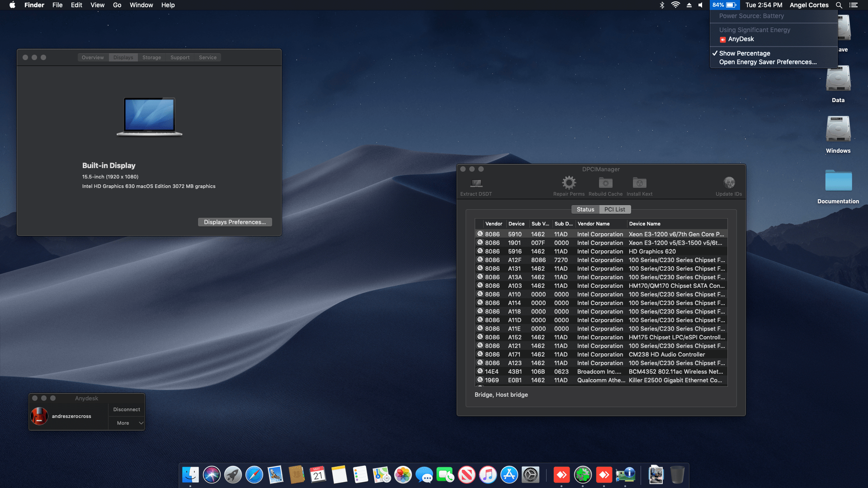
Task: Open Launchpad from the Dock
Action: point(233,475)
